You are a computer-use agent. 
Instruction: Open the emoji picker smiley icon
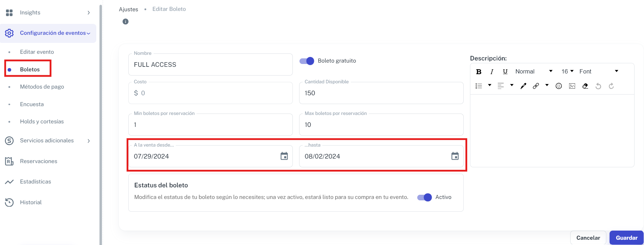pyautogui.click(x=559, y=86)
